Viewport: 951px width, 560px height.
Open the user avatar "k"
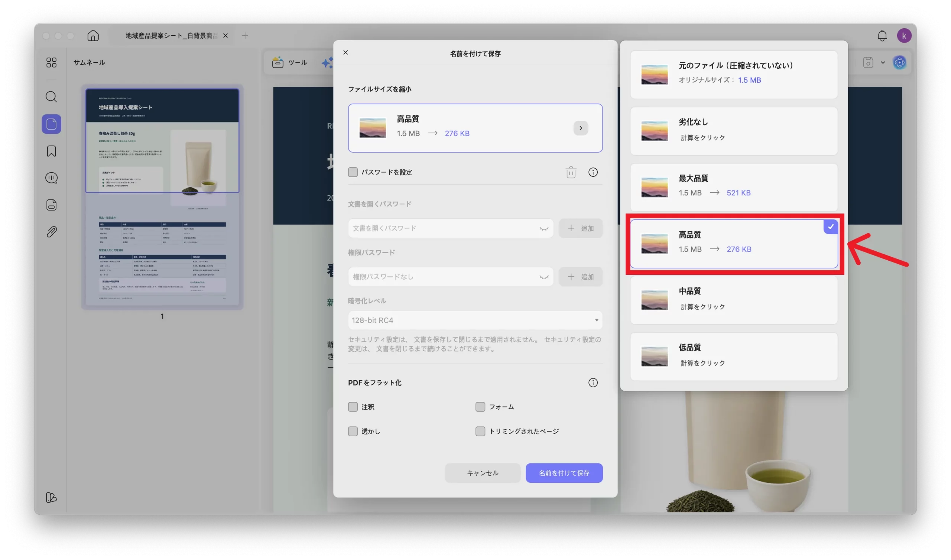click(x=904, y=36)
